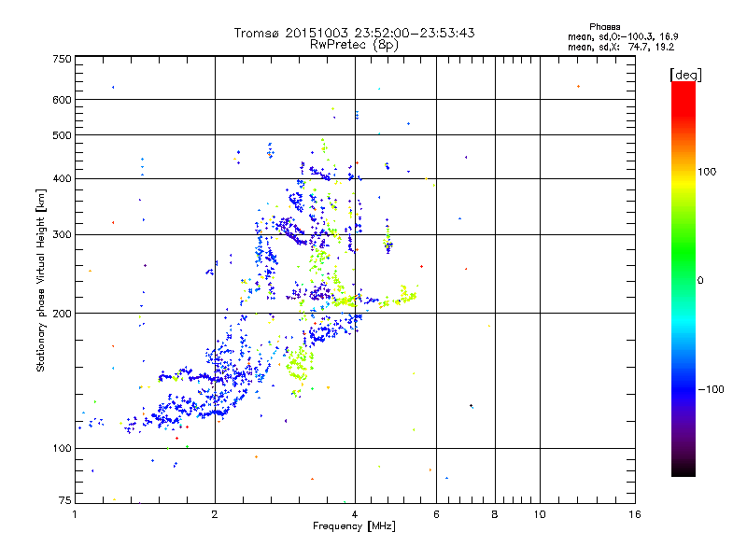
Task: Click the 'Stationary phase Virtual Height [km]' axis title
Action: click(41, 280)
